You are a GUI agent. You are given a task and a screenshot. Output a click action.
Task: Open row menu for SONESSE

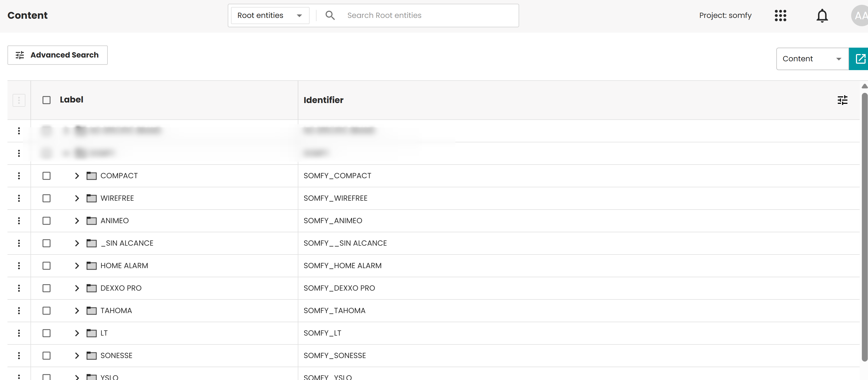19,355
